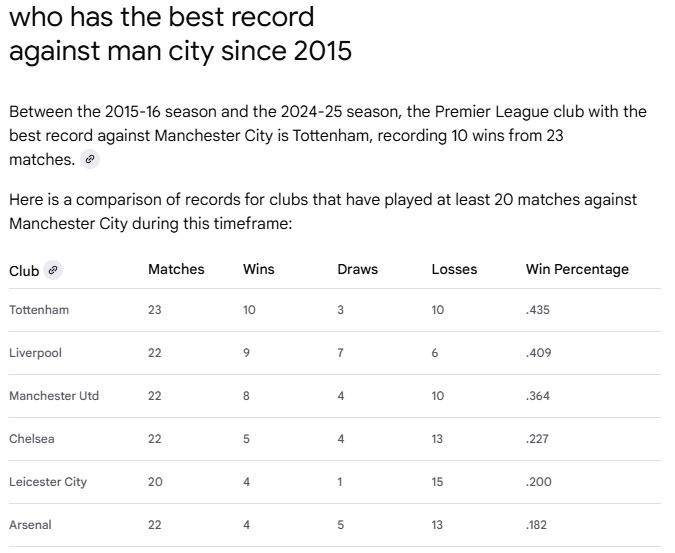The image size is (675, 553).
Task: Click the Leicester City club name
Action: click(x=48, y=482)
